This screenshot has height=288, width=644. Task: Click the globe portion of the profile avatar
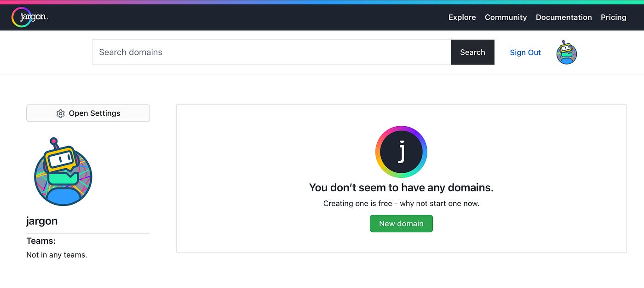pyautogui.click(x=41, y=184)
